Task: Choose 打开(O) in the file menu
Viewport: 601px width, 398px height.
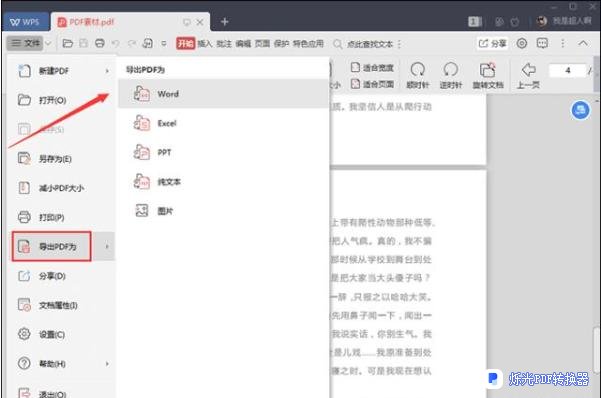Action: pos(61,100)
